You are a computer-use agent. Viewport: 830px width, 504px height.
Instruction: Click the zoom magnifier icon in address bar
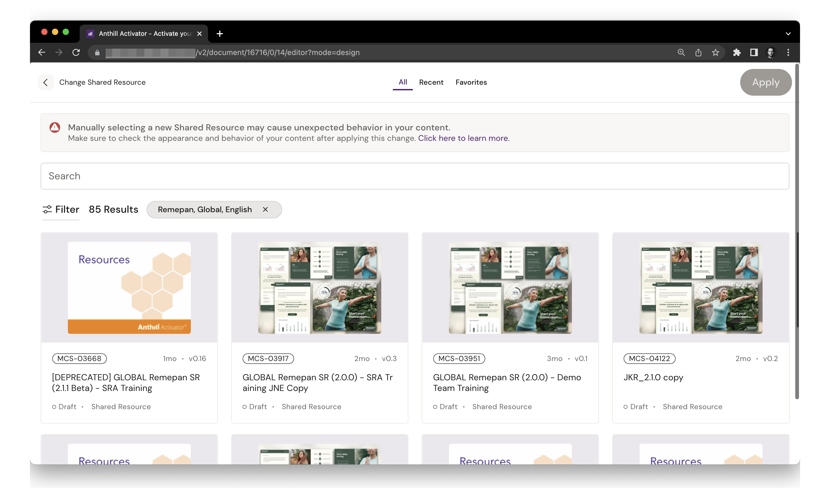[681, 53]
